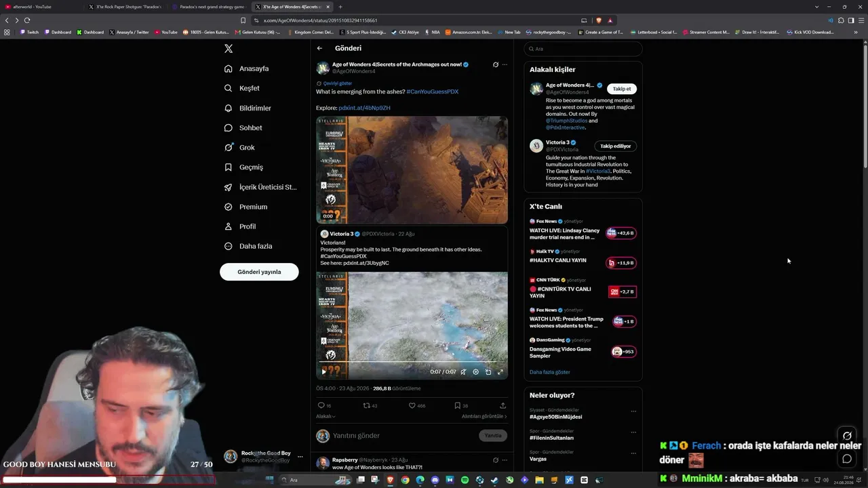
Task: Click the reply icon under the post
Action: tap(321, 405)
